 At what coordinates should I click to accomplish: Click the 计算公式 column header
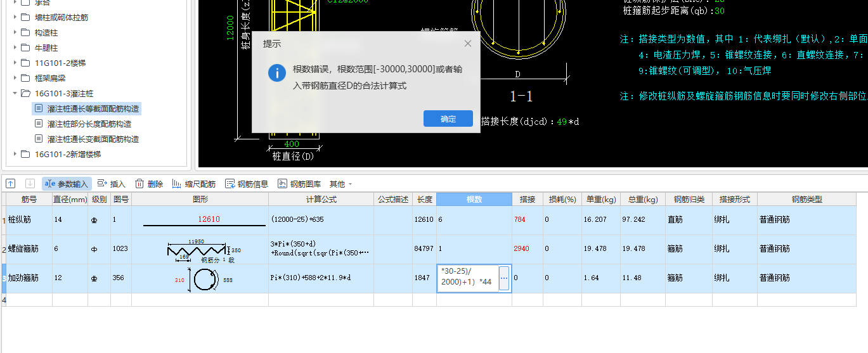pos(321,200)
